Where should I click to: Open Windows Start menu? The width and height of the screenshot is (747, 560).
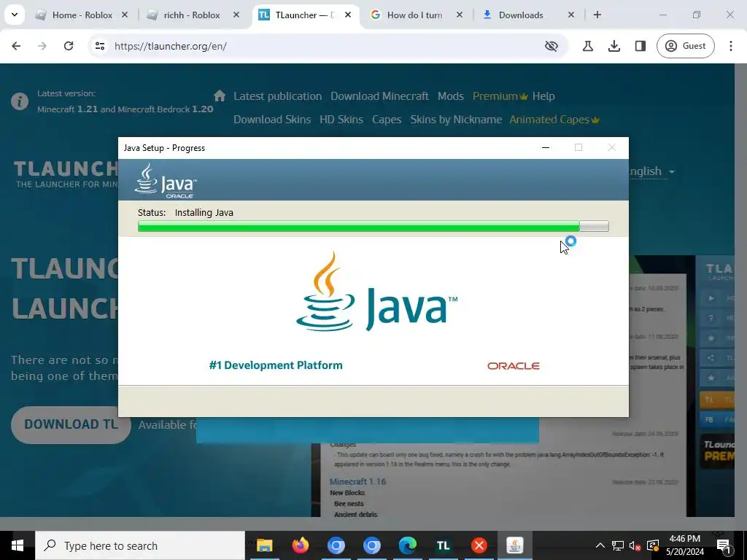(18, 545)
